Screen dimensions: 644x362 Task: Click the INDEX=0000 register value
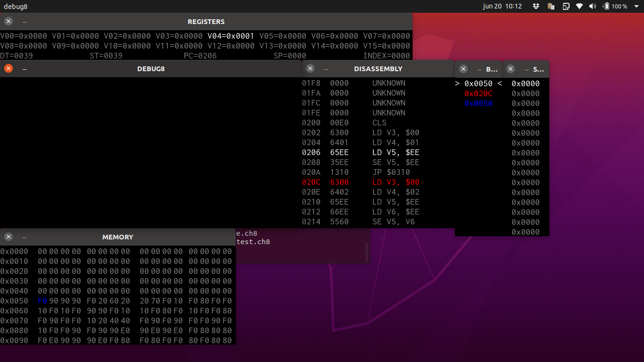tap(387, 56)
